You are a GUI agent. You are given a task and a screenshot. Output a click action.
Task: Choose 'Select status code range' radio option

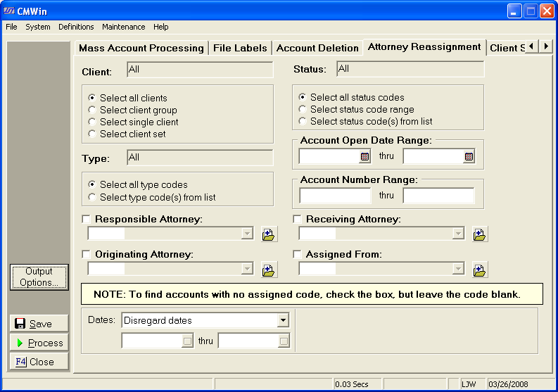[303, 109]
